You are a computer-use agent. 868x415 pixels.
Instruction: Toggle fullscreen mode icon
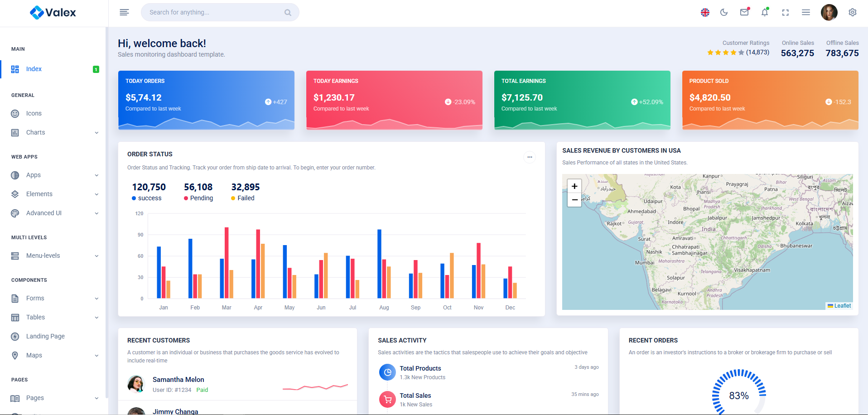coord(786,13)
